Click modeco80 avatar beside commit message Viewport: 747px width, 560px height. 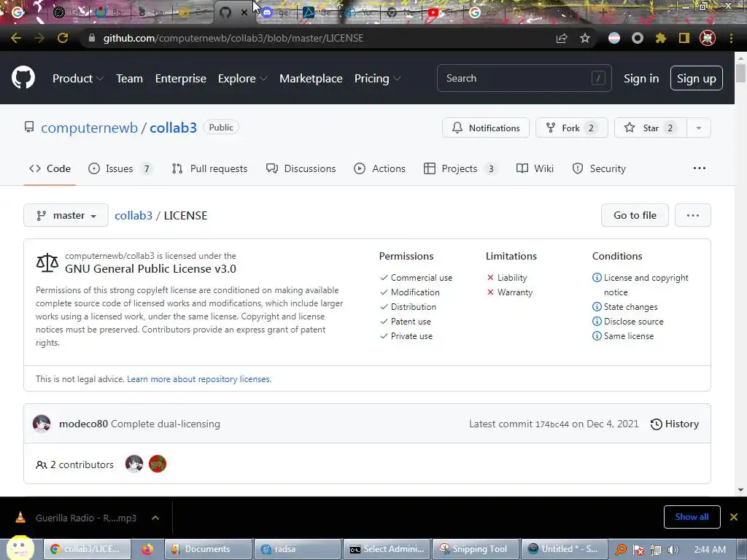(42, 424)
